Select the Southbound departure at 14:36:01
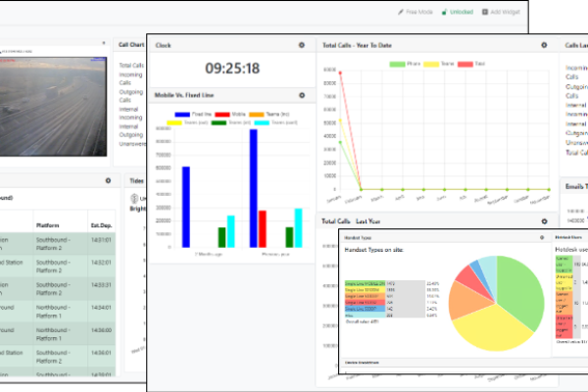Viewport: 588px width, 392px height. pos(58,357)
